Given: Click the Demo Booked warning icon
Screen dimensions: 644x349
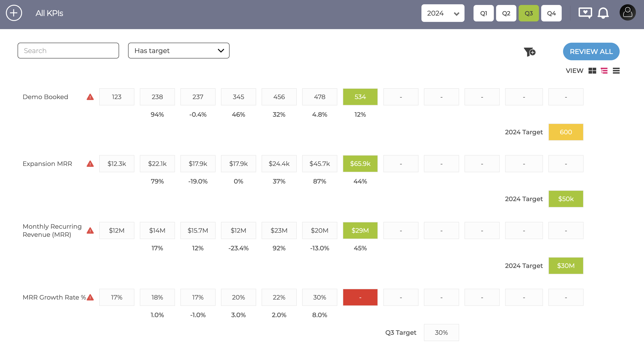Looking at the screenshot, I should click(x=90, y=97).
